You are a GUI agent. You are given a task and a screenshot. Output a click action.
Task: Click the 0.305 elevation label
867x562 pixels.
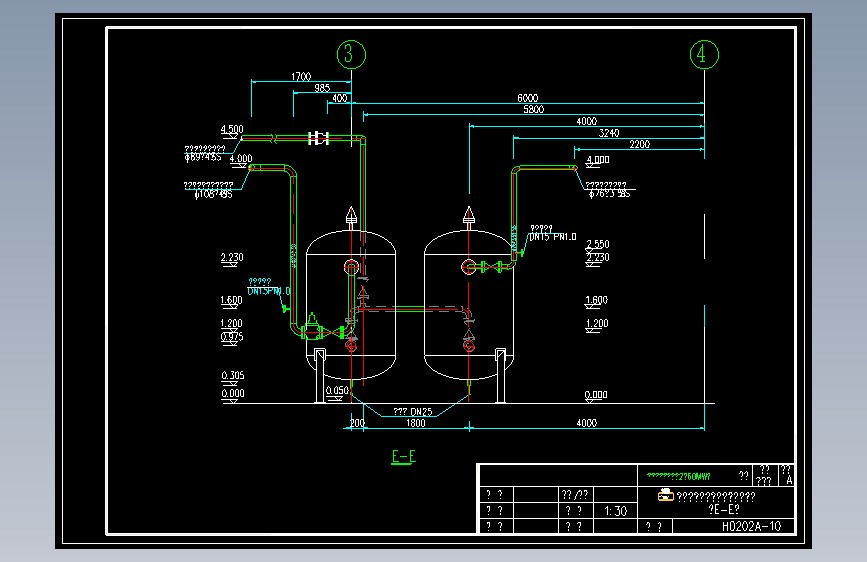(233, 376)
